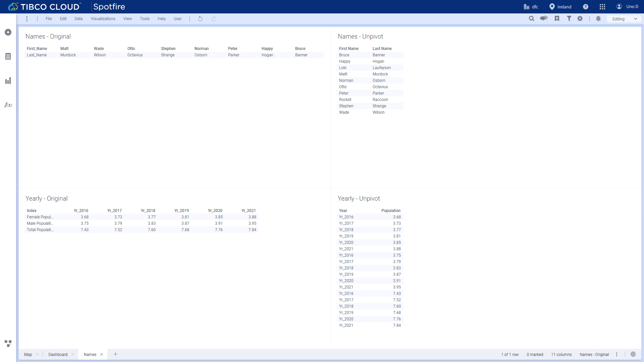Click the dfc organization icon

(x=527, y=7)
